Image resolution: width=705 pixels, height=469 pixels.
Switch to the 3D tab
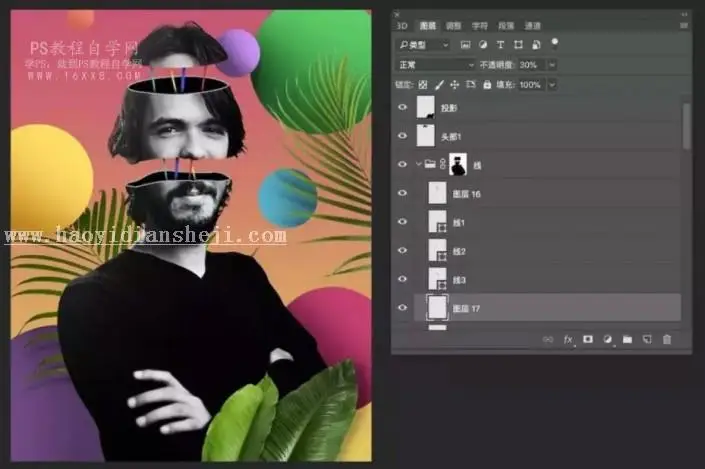pyautogui.click(x=402, y=26)
